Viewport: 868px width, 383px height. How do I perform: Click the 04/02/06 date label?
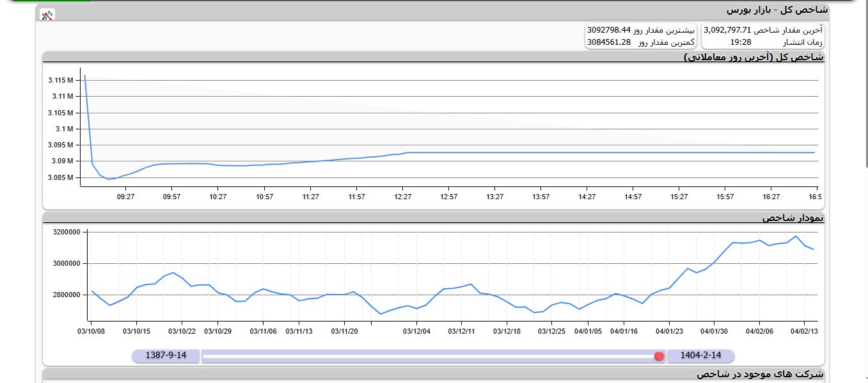759,331
